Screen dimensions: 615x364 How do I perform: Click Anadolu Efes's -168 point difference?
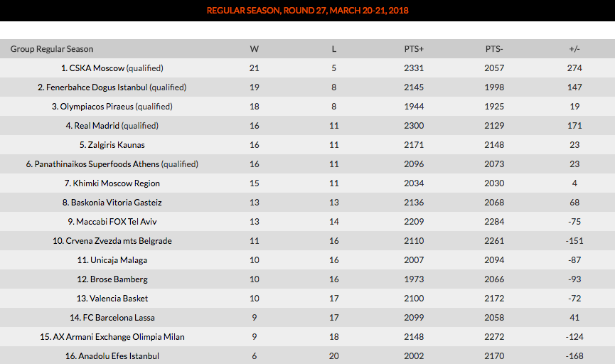(574, 357)
